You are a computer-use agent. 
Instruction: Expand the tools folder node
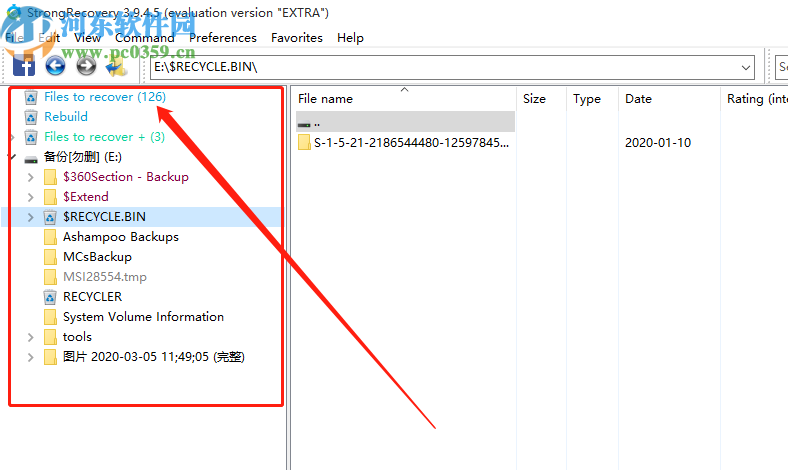[31, 337]
